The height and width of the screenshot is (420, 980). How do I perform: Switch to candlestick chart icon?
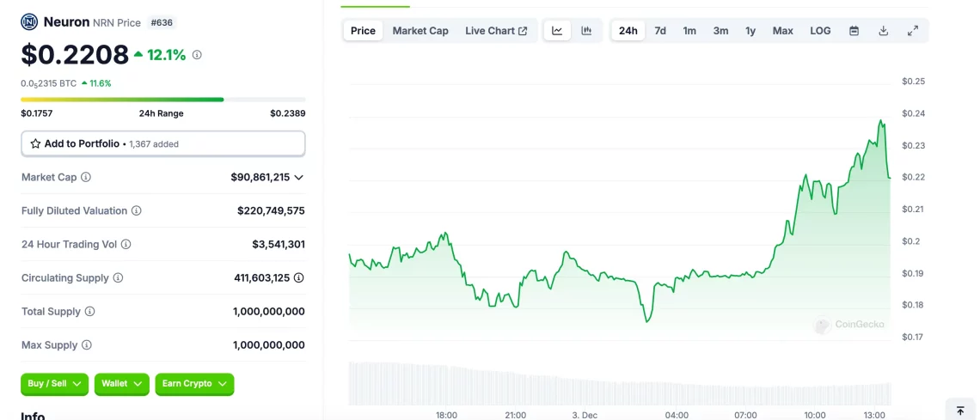click(586, 31)
